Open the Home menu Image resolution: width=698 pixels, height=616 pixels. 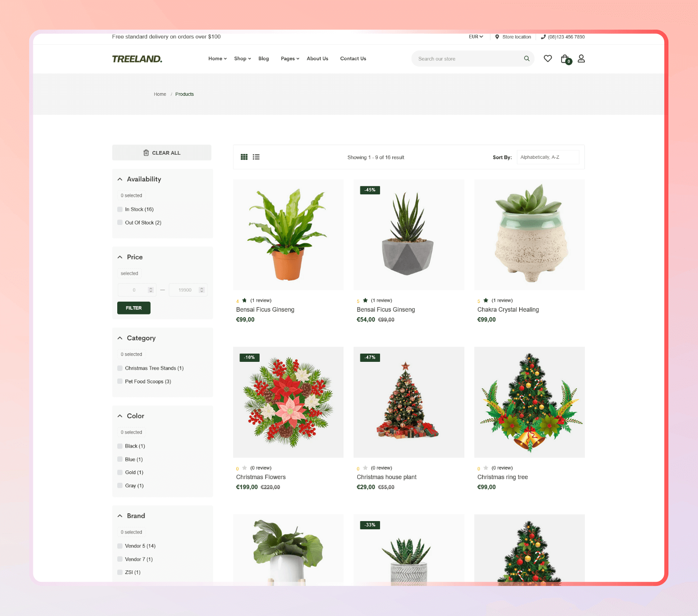218,59
